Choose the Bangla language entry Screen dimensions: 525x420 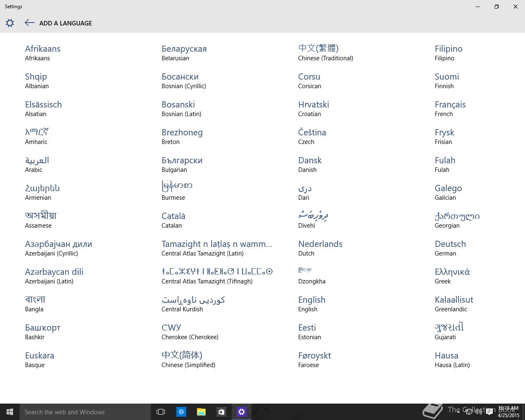[x=35, y=304]
